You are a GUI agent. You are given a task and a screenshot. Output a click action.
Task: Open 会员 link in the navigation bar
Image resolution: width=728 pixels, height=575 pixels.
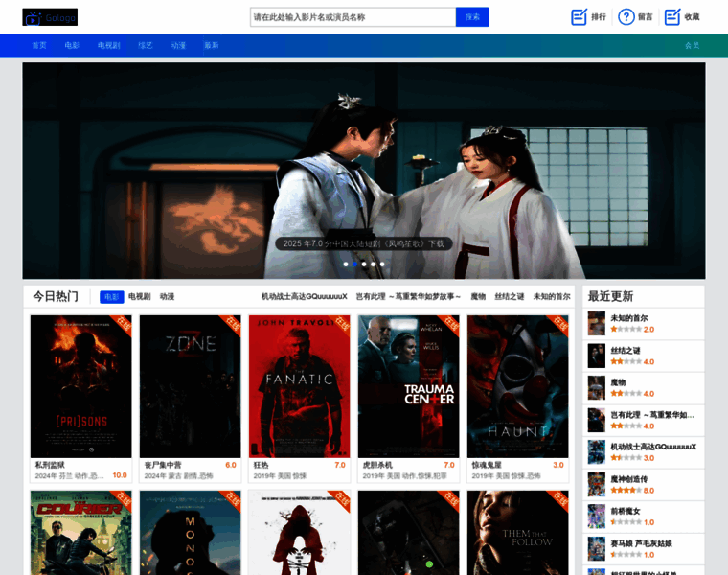tap(692, 45)
